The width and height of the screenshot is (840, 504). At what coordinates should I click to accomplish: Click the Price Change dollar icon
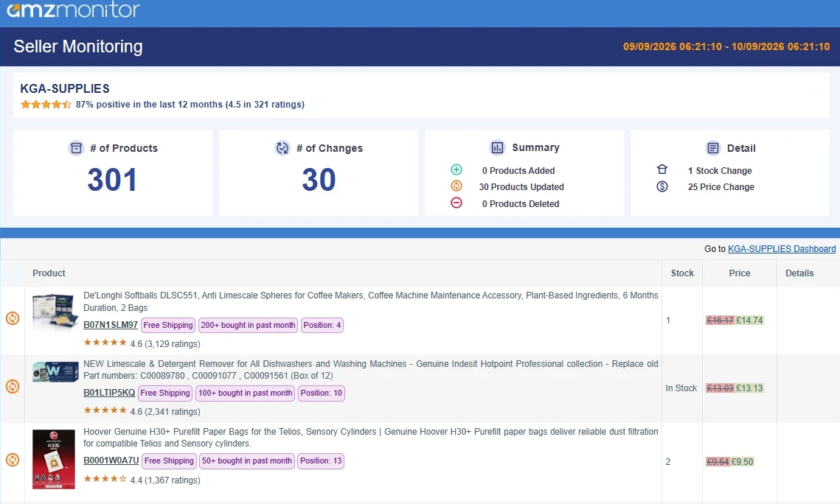pos(662,186)
